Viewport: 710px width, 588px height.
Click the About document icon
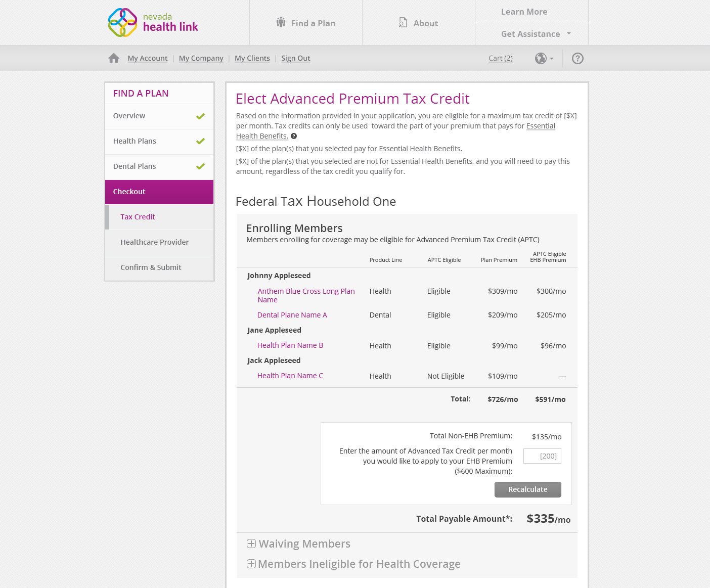403,23
